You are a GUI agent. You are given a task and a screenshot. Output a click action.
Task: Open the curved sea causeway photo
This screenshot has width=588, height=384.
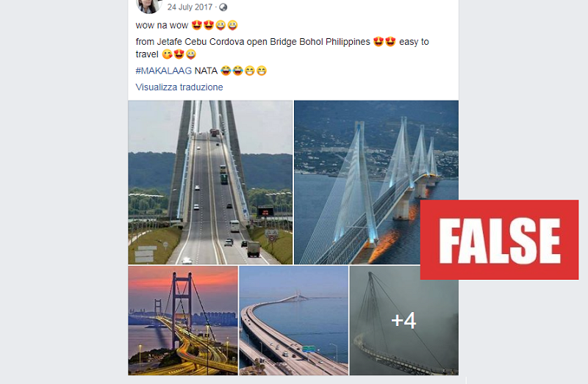(x=293, y=321)
